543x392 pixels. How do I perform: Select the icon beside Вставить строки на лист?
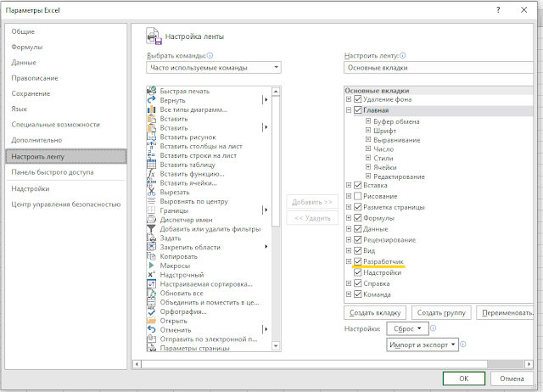pos(151,155)
